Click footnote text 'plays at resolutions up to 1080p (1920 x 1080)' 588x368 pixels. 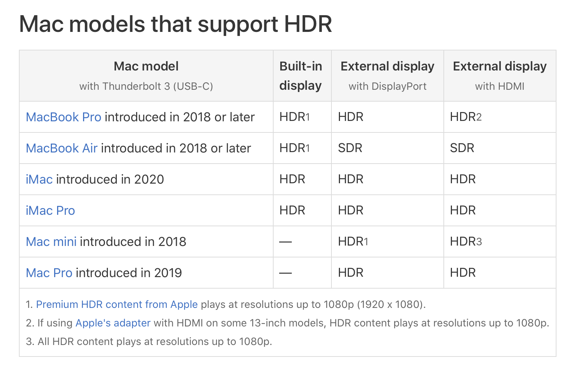[x=313, y=305]
